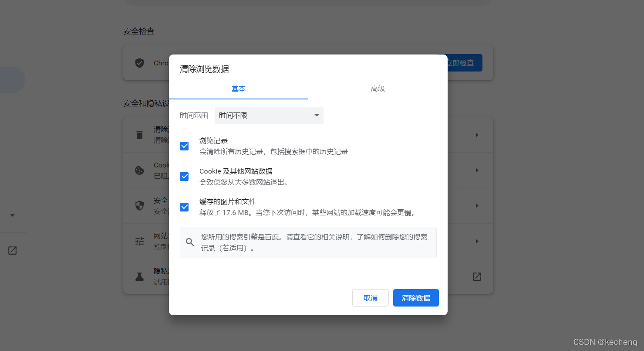This screenshot has height=351, width=644.
Task: Uncheck 浏览记录
Action: tap(184, 146)
